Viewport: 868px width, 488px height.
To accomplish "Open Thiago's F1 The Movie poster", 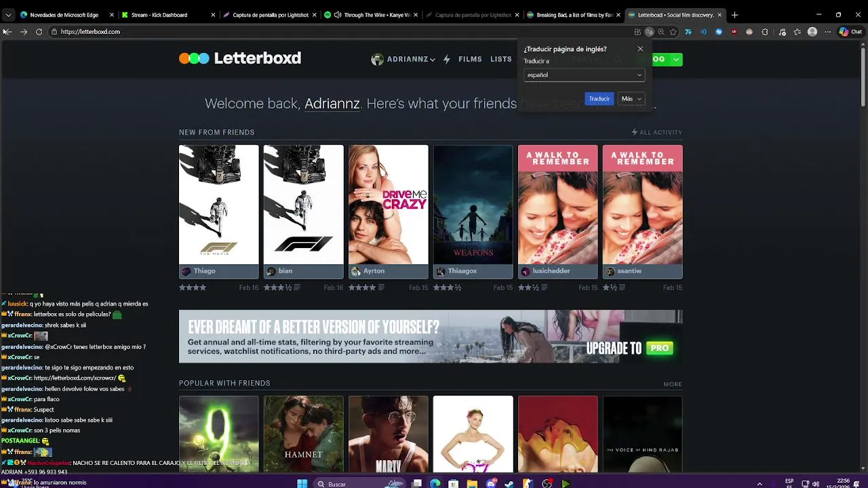I will pos(218,204).
